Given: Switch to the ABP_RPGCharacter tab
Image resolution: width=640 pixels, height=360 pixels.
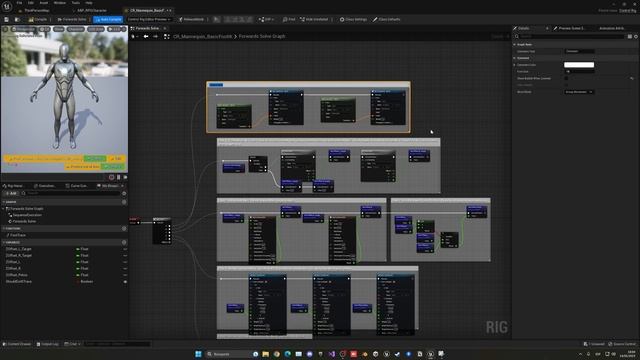Looking at the screenshot, I should (x=92, y=10).
